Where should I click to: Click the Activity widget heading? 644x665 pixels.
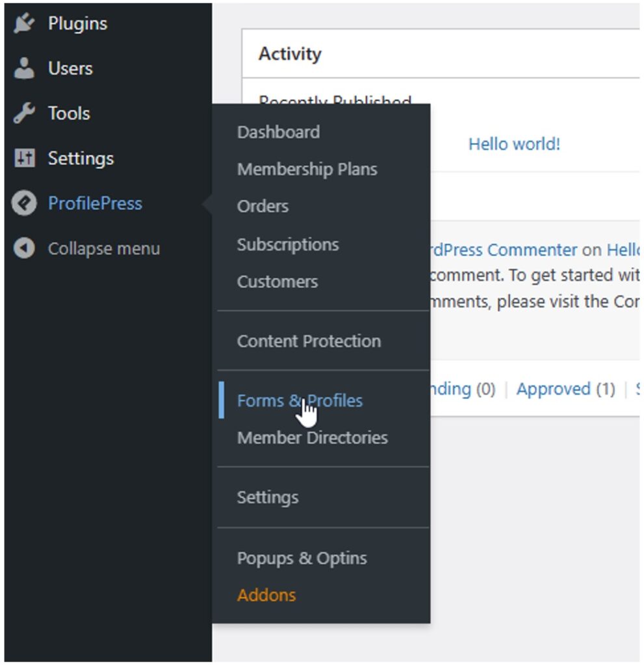click(290, 54)
